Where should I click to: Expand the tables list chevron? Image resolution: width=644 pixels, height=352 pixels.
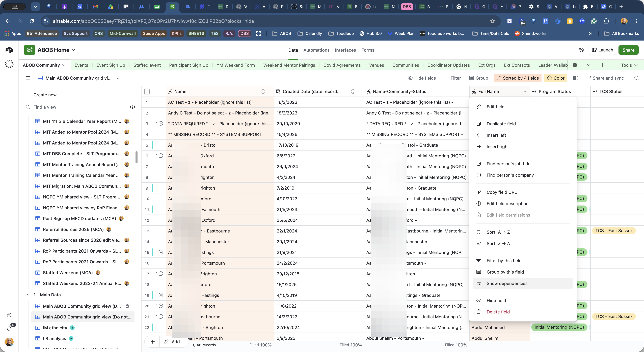point(589,65)
